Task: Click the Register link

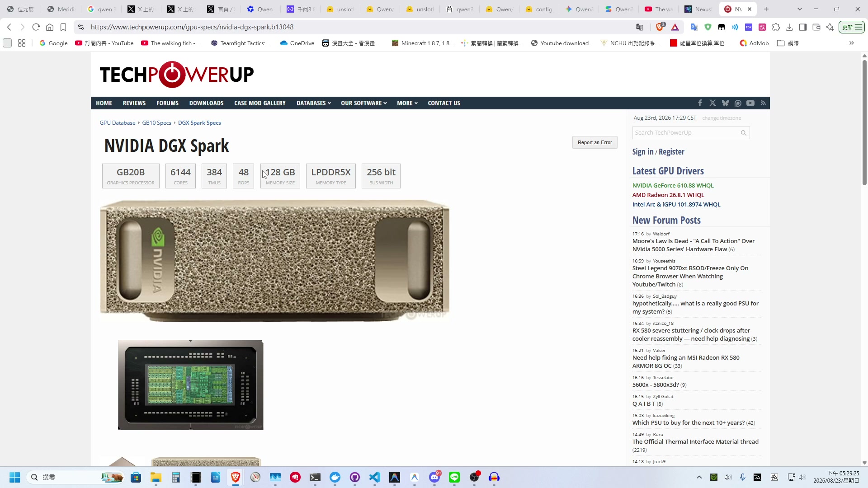Action: click(671, 152)
